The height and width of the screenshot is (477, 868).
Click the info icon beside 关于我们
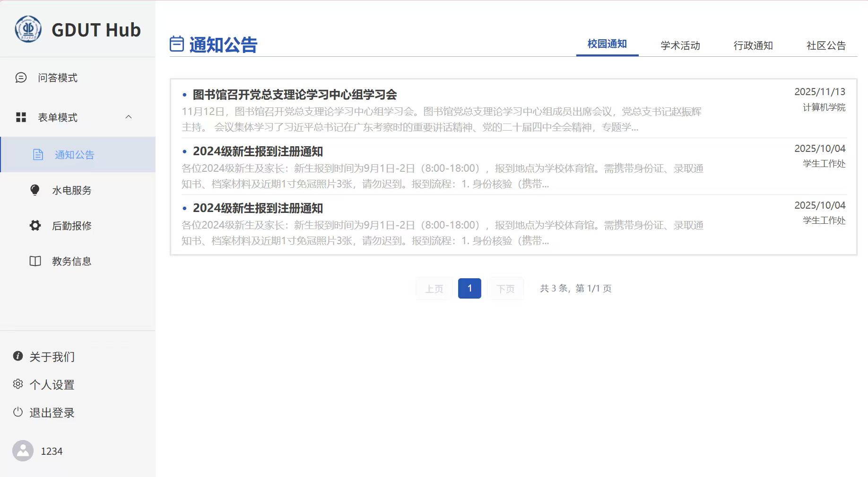click(x=18, y=356)
